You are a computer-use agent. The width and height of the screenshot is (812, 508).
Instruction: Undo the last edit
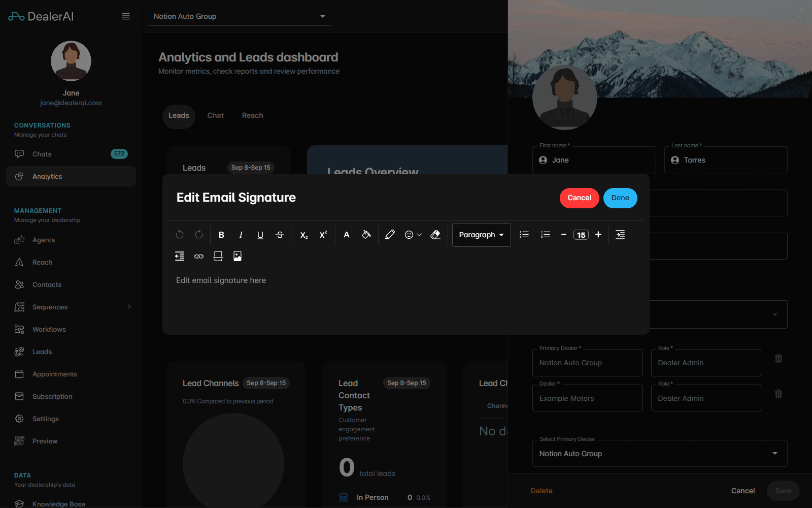(180, 235)
